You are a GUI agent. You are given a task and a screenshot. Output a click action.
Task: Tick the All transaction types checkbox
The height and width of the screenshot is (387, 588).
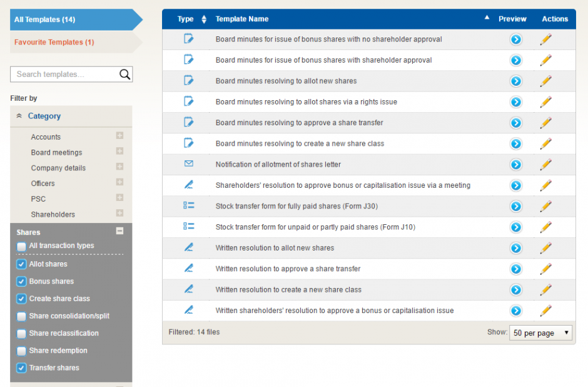22,247
